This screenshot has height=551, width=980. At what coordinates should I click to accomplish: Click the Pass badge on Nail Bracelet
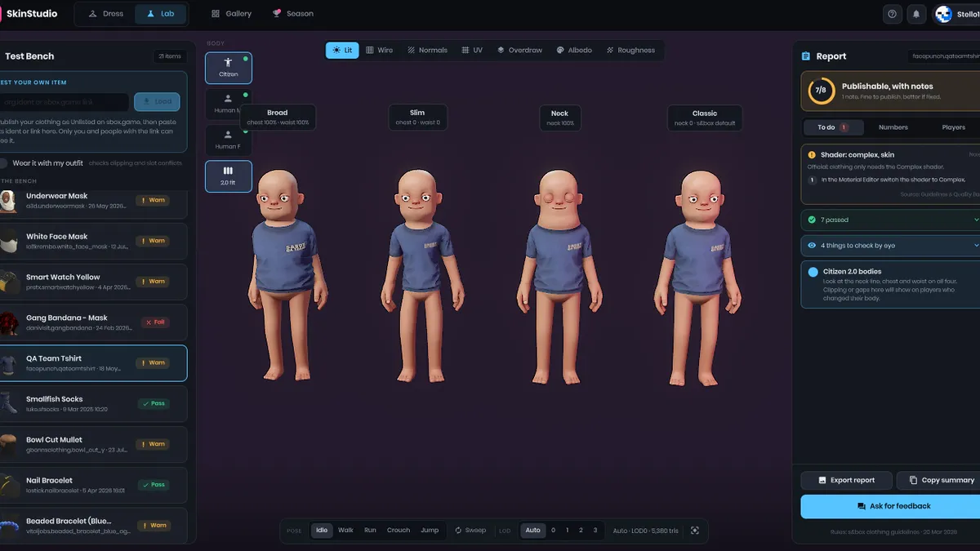point(154,485)
